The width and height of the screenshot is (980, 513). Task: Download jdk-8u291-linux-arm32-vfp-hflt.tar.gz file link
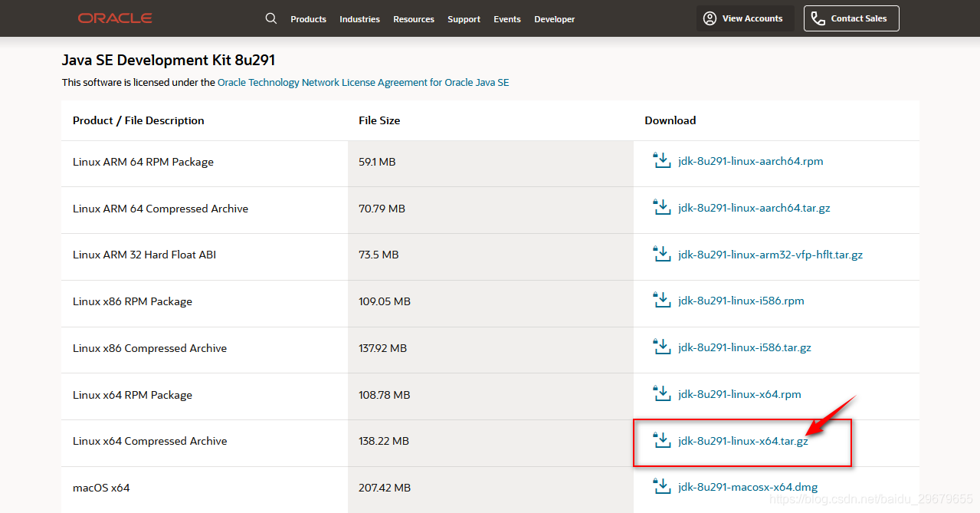pos(770,255)
